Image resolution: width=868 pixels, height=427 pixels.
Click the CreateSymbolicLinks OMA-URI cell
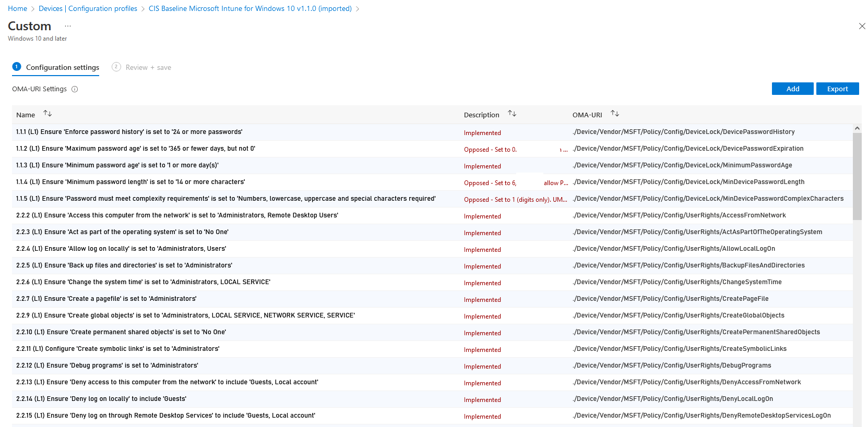click(680, 349)
